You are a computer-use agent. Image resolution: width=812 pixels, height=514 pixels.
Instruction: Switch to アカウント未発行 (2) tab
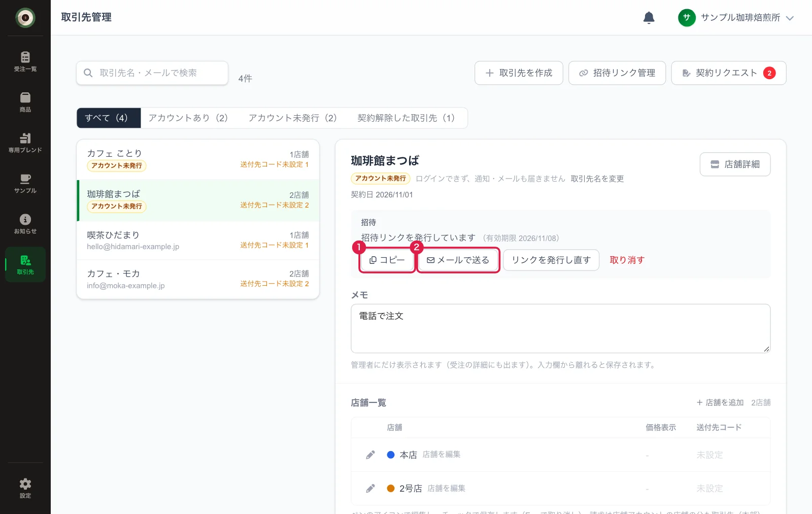[x=295, y=118]
